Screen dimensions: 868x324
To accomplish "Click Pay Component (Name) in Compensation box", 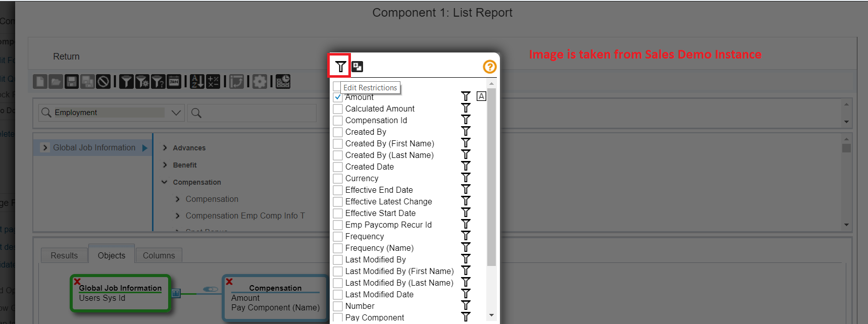I will 275,307.
